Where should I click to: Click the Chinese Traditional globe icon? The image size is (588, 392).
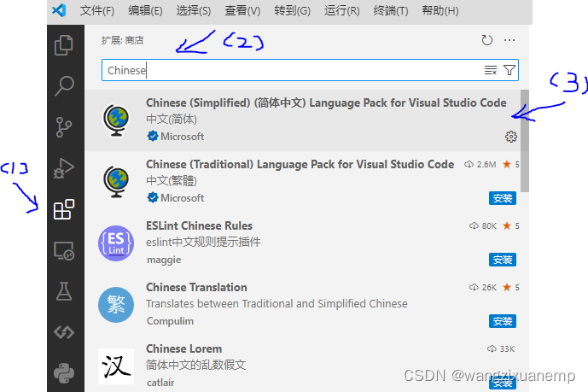point(116,182)
